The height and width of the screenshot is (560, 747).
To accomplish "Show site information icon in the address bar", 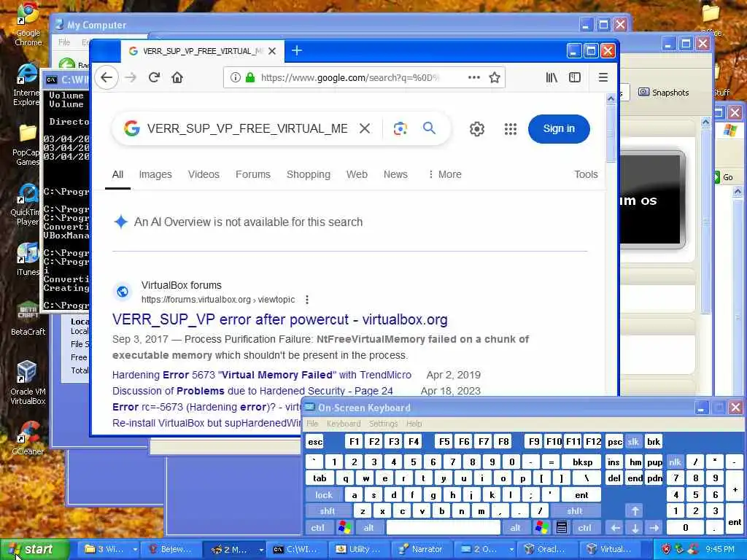I will (236, 77).
